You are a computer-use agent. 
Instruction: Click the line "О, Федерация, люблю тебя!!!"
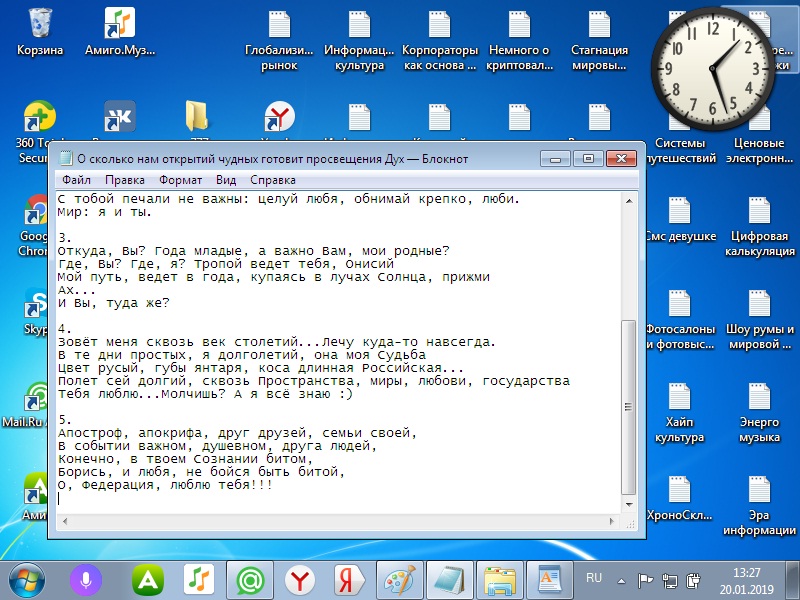click(165, 485)
